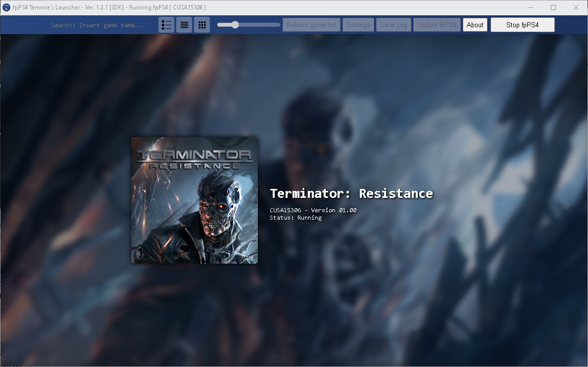Refresh the game list

point(311,24)
